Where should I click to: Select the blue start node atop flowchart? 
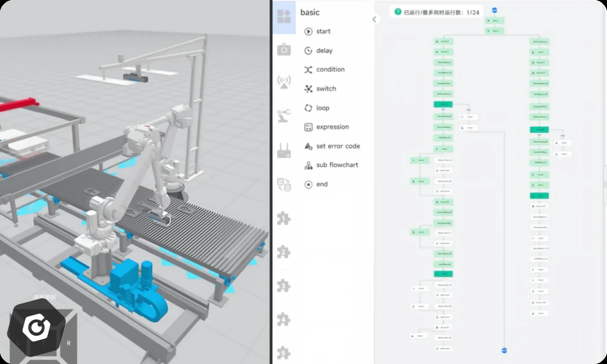[495, 10]
